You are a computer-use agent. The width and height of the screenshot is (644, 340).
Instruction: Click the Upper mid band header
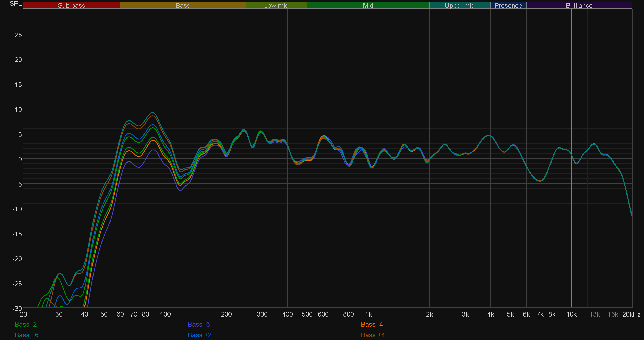point(460,5)
